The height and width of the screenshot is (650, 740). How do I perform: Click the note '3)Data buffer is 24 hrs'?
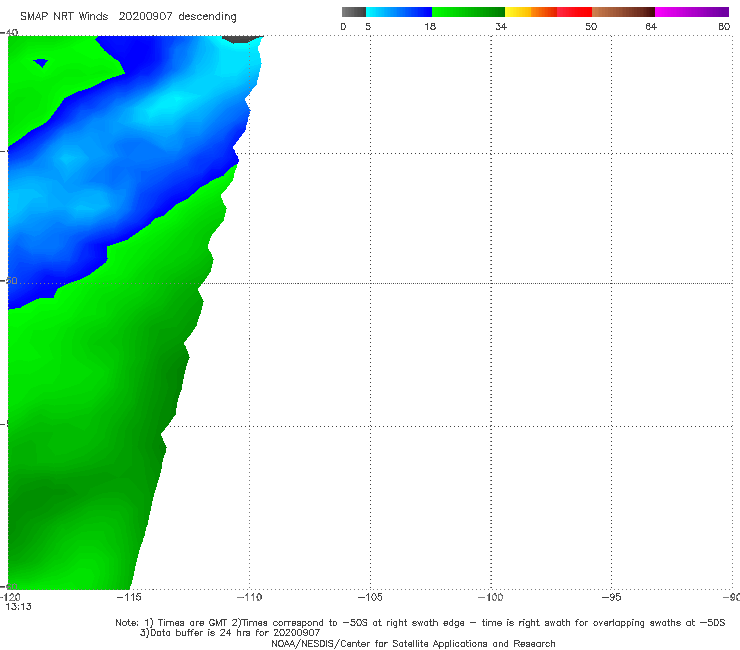click(x=230, y=633)
